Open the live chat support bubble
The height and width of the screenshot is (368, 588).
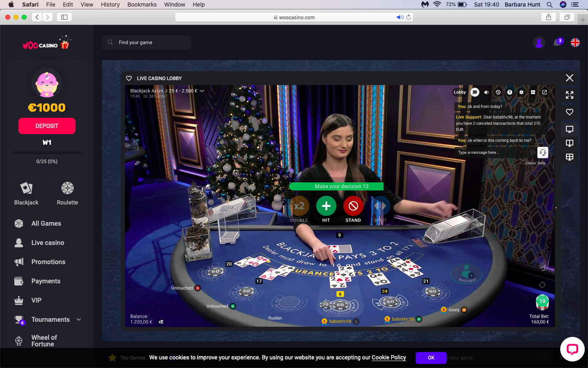pos(572,349)
